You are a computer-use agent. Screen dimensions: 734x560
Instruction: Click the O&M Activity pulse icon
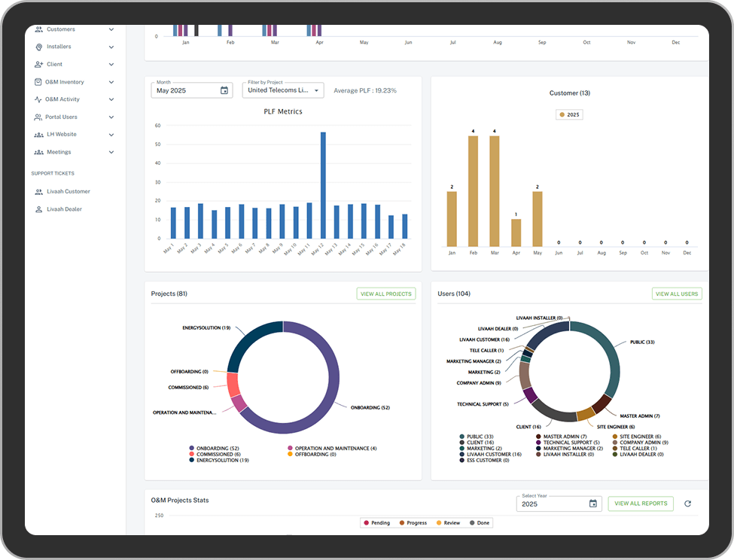39,99
